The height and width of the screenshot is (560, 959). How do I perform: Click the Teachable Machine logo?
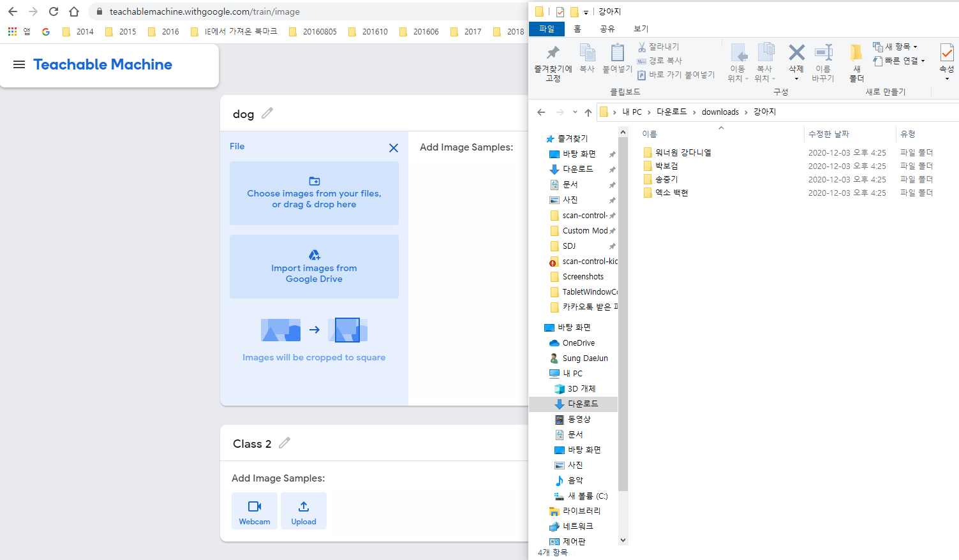(x=103, y=64)
